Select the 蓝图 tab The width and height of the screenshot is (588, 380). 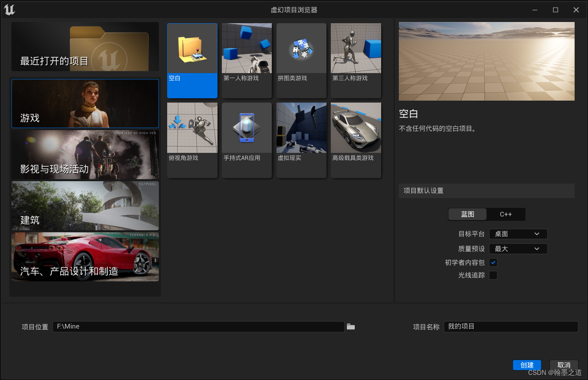pos(467,214)
